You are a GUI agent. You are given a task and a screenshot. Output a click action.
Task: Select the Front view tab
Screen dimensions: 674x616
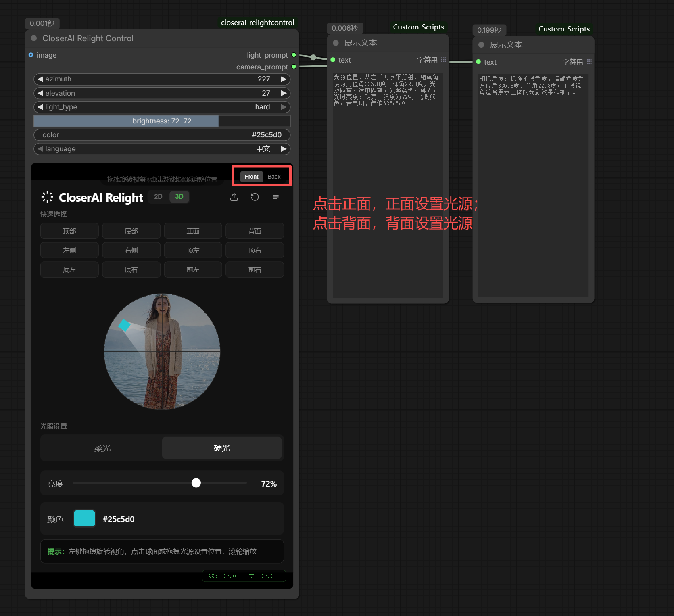[x=251, y=177]
